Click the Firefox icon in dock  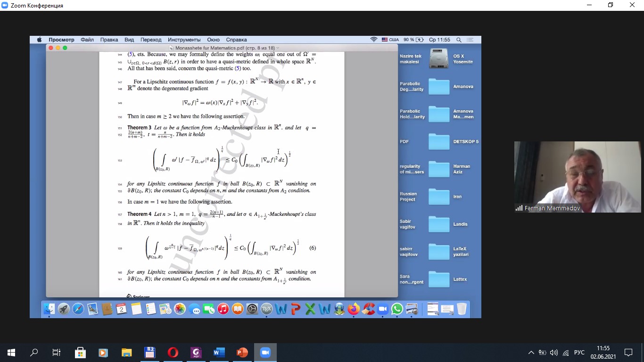coord(353,309)
